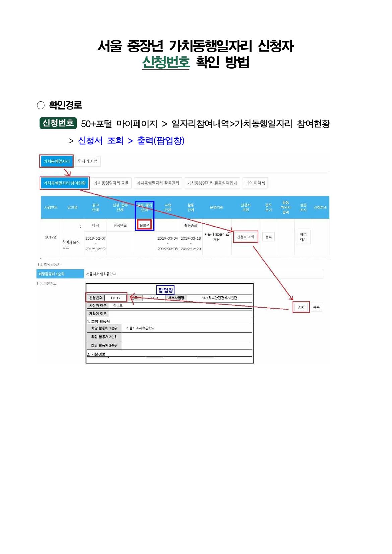Click the 참여하기 survey button
Screen dimensions: 392x554
pos(303,237)
